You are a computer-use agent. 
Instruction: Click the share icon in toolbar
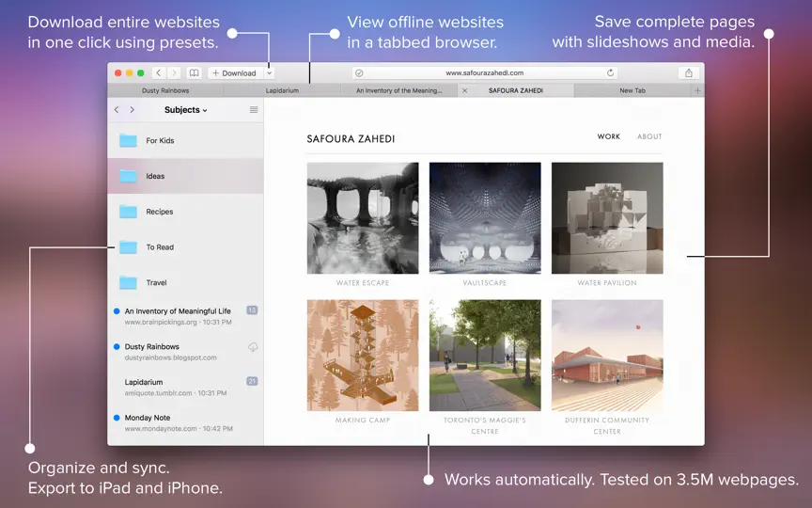click(x=688, y=73)
